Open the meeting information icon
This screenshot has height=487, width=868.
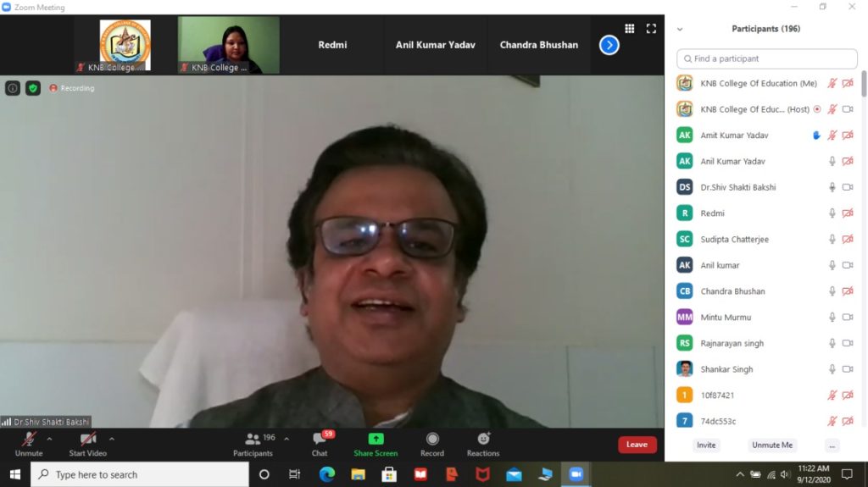tap(13, 88)
